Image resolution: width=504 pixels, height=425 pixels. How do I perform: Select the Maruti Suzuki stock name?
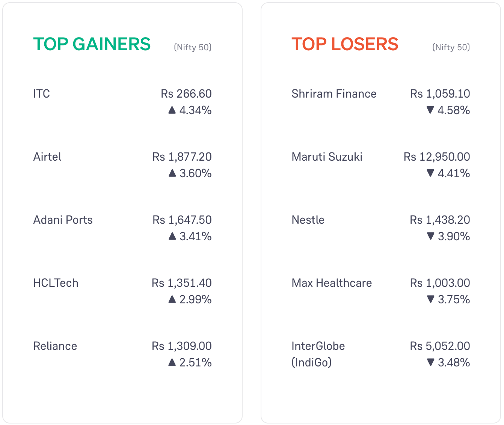[327, 157]
